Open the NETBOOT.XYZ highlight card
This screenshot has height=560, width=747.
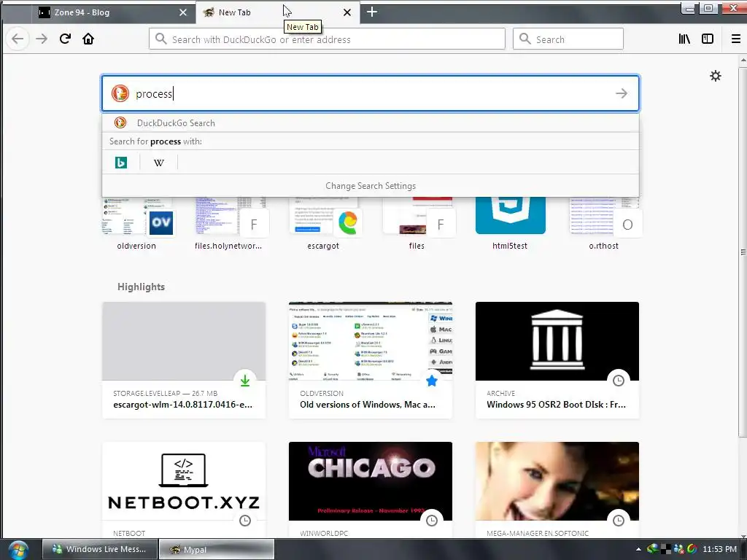(x=183, y=490)
